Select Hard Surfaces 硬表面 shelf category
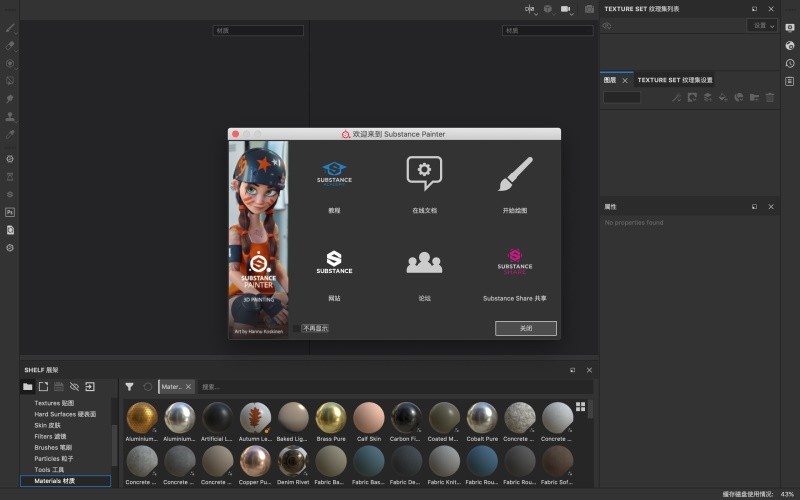The height and width of the screenshot is (500, 800). (x=65, y=414)
